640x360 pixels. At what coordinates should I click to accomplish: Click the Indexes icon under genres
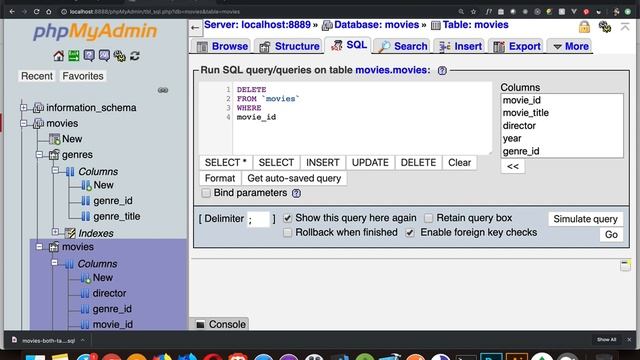[x=70, y=233]
